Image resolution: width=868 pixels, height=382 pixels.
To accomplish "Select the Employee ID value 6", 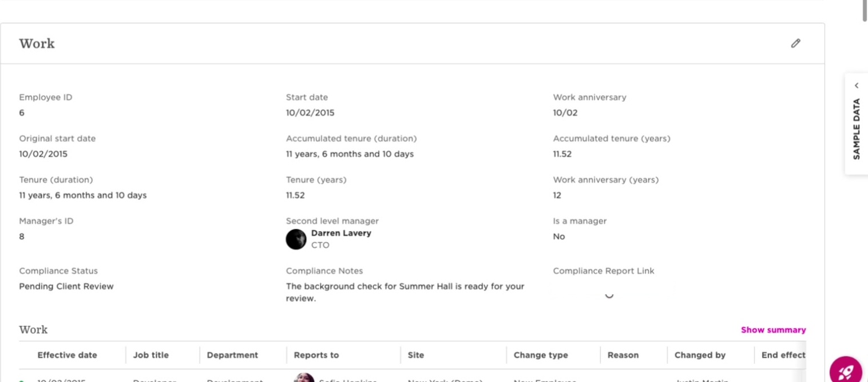I will click(x=22, y=113).
